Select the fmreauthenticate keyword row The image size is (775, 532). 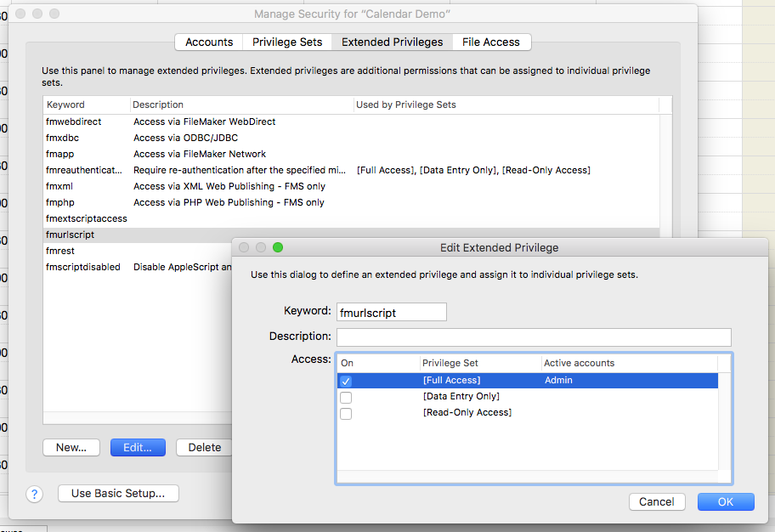pyautogui.click(x=85, y=170)
